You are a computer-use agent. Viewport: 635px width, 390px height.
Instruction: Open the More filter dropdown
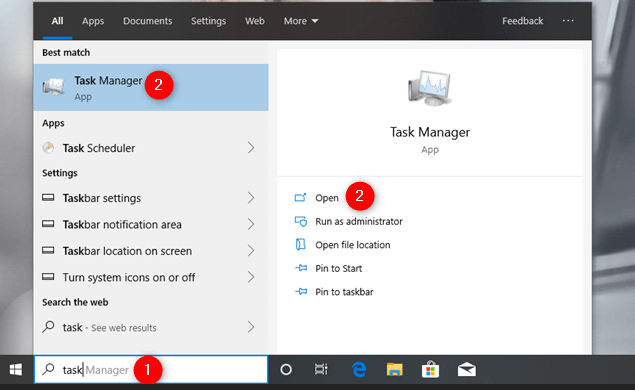pos(301,21)
